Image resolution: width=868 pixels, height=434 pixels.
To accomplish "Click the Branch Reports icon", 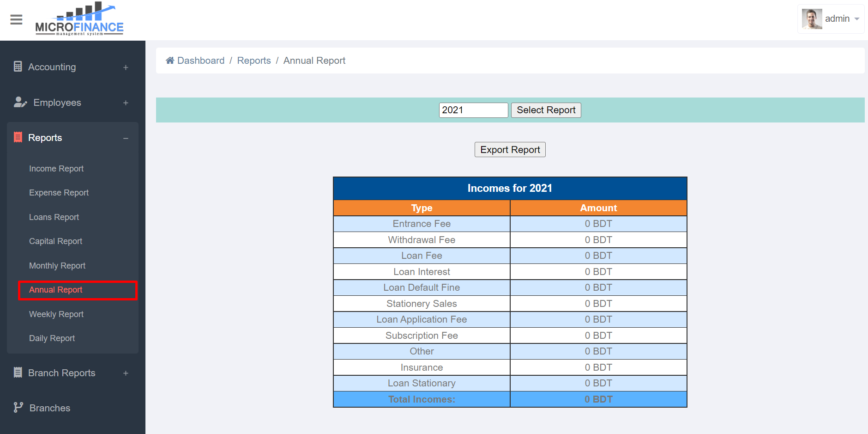I will point(18,373).
